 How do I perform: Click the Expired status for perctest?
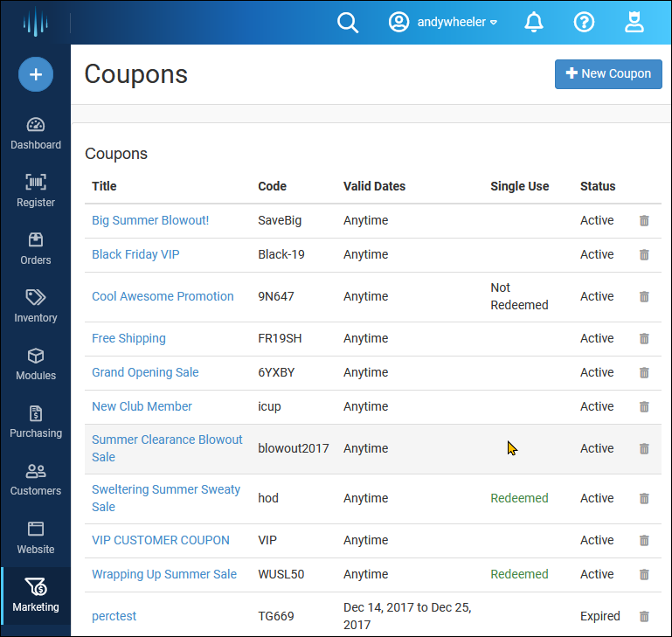[x=600, y=616]
